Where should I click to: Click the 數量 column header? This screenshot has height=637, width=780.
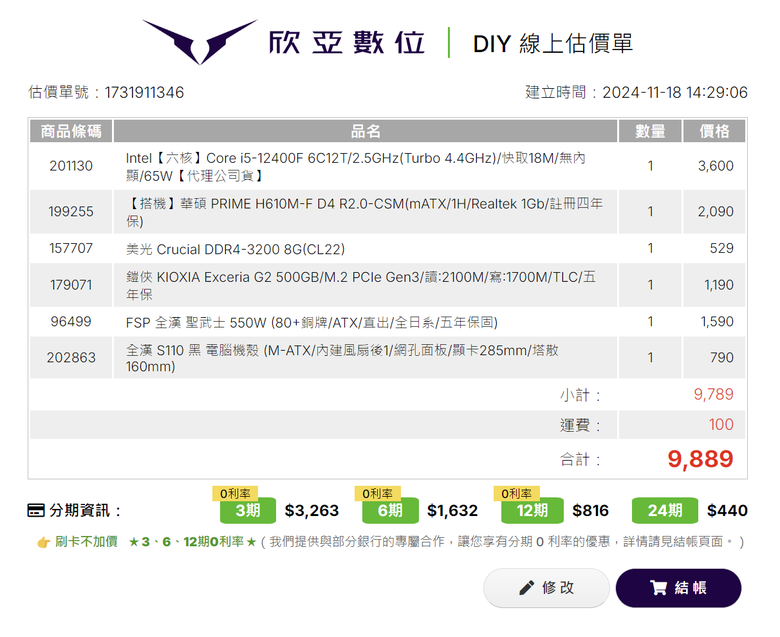click(x=650, y=131)
